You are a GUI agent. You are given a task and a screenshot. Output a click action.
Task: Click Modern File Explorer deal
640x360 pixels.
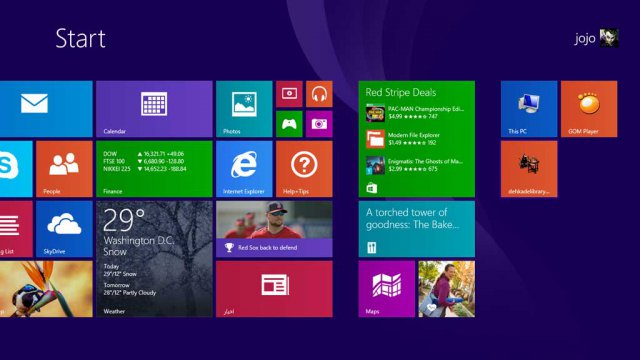[x=403, y=139]
